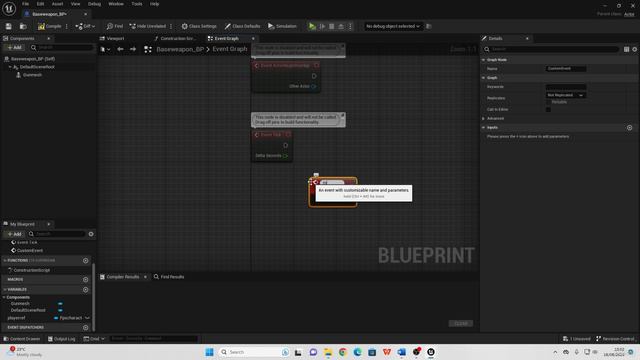This screenshot has height=360, width=640.
Task: Open the graph bookmarks dropdown
Action: 105,49
